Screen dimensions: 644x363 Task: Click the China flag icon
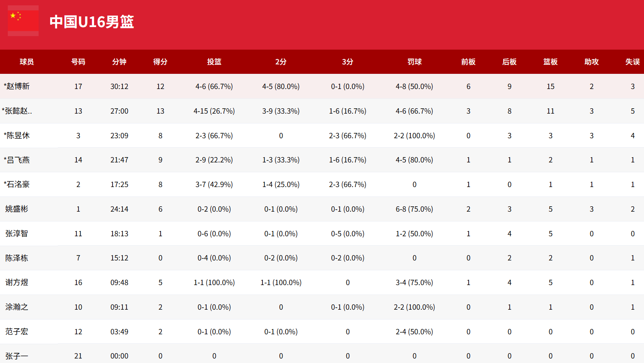click(23, 21)
